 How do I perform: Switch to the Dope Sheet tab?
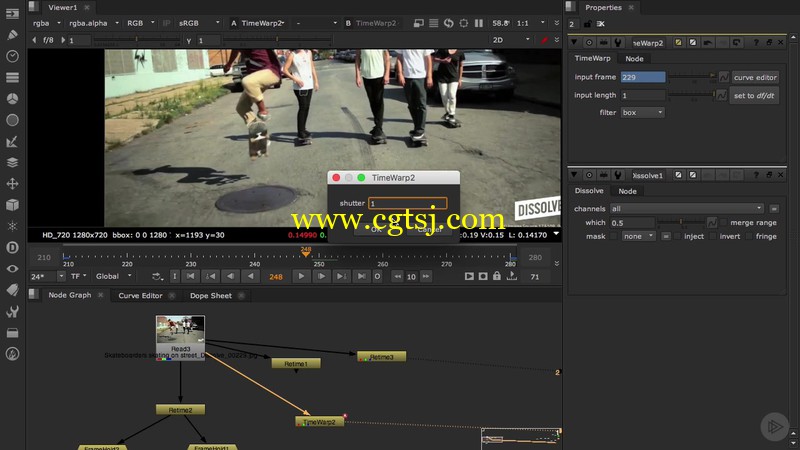point(211,295)
